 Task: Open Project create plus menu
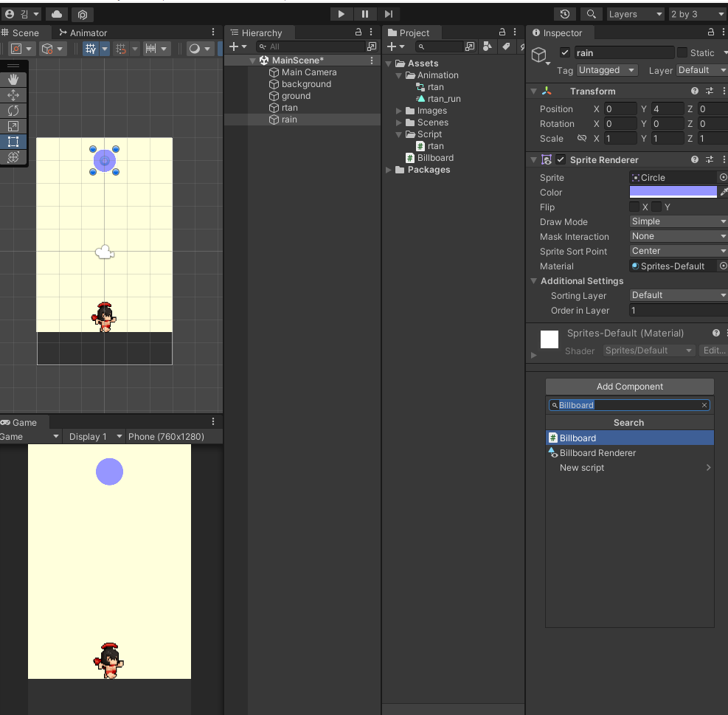(396, 46)
